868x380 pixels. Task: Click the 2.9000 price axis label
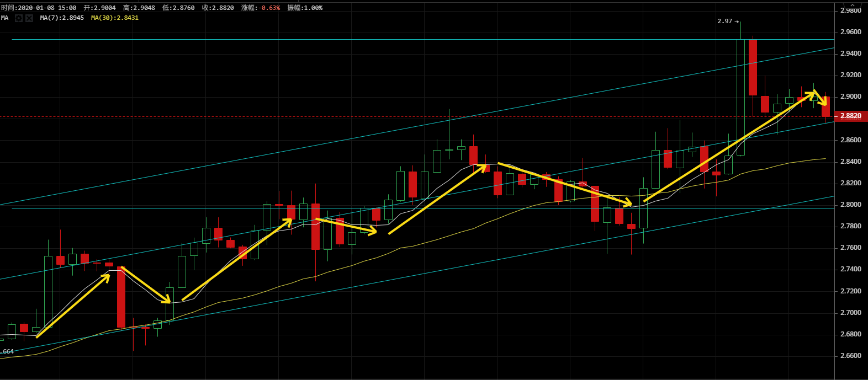[850, 97]
